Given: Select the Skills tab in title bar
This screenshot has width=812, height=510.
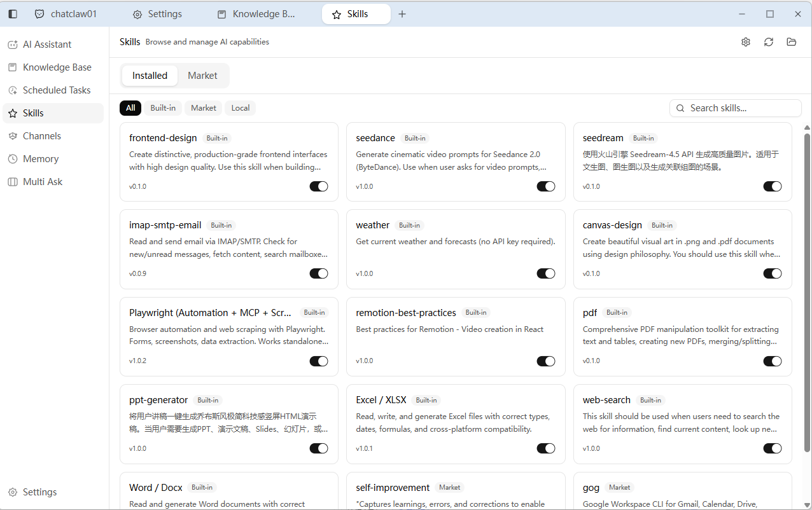Looking at the screenshot, I should click(356, 14).
